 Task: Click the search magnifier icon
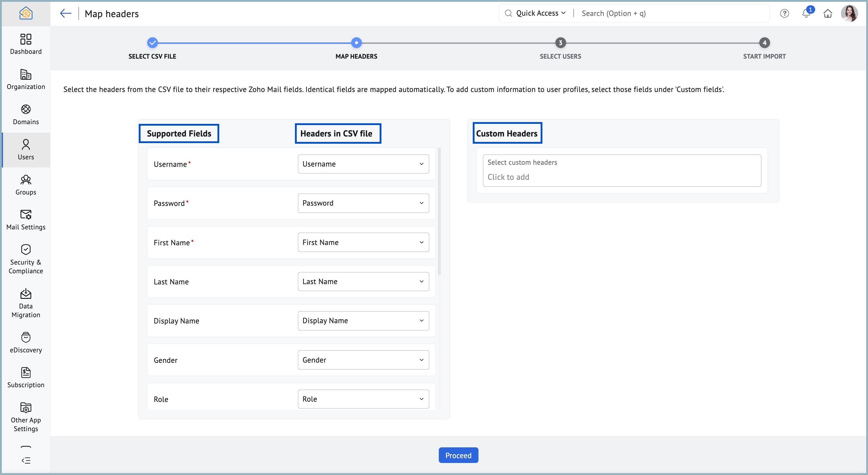tap(508, 13)
